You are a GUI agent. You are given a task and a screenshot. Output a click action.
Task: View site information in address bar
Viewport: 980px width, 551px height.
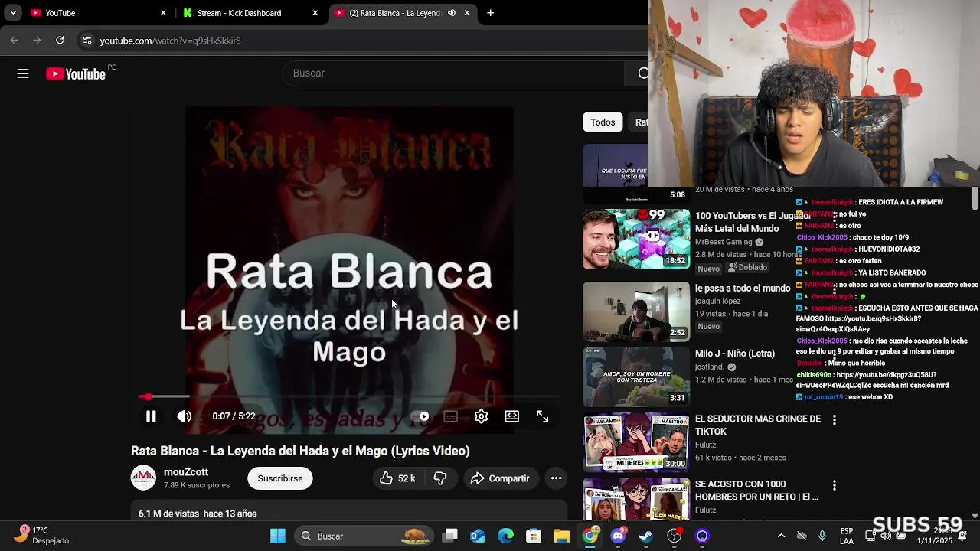click(x=87, y=41)
